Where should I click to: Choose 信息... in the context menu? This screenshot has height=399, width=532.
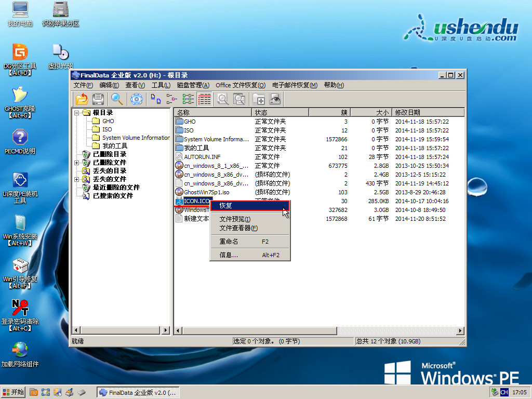point(250,255)
